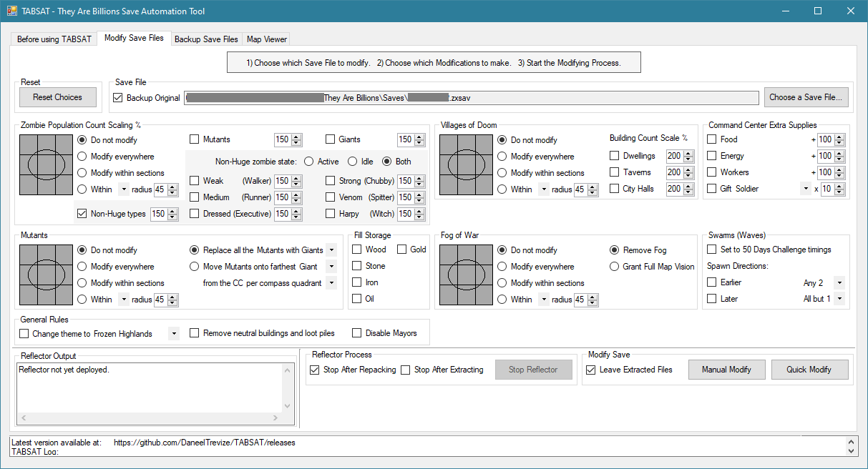Open the Frozen Highlands theme dropdown
868x469 pixels.
pos(173,334)
